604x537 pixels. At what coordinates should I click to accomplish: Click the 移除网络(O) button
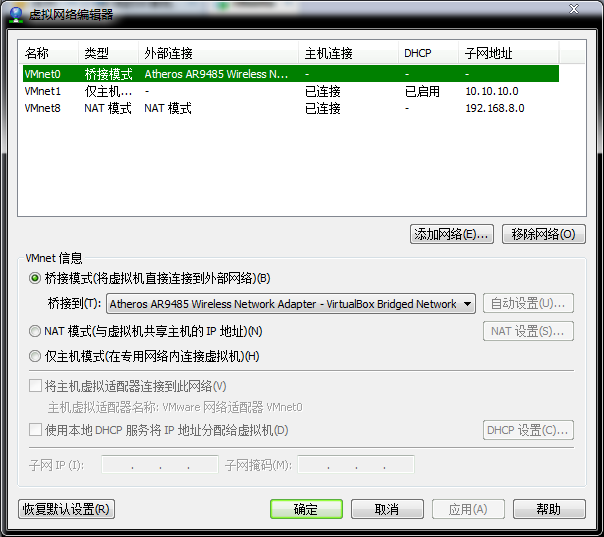(x=544, y=234)
